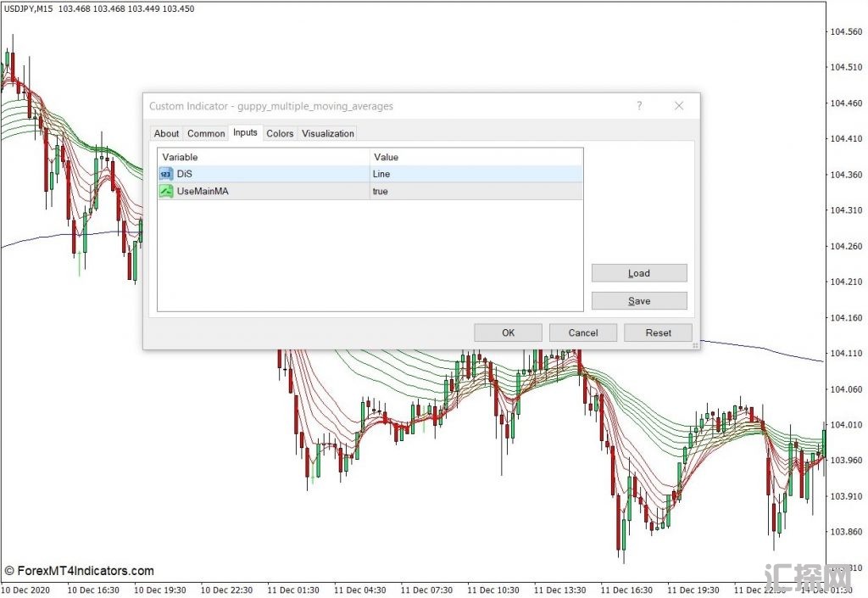Click the 11 Dec 10:30 time label
868x598 pixels.
tap(493, 590)
